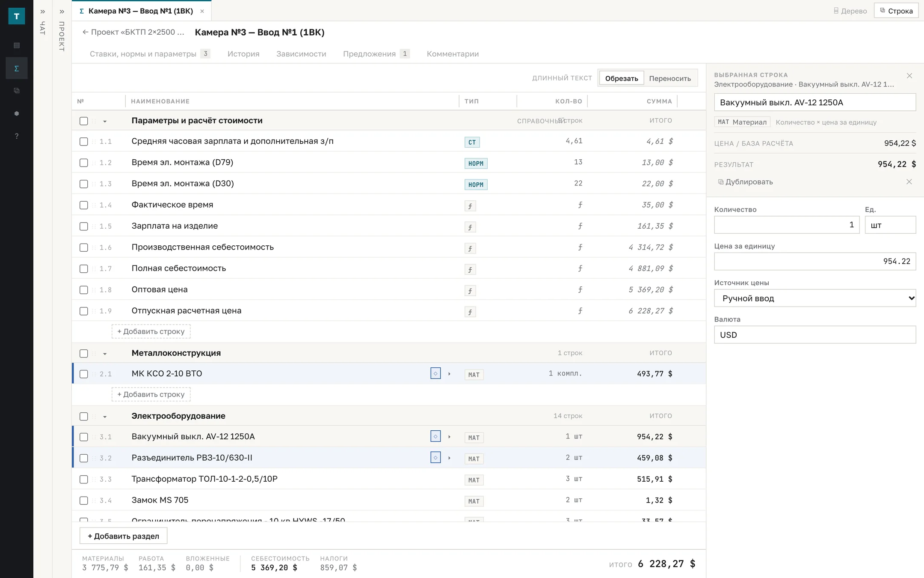The height and width of the screenshot is (578, 924).
Task: Select the sigma estimate icon in sidebar
Action: click(x=17, y=68)
